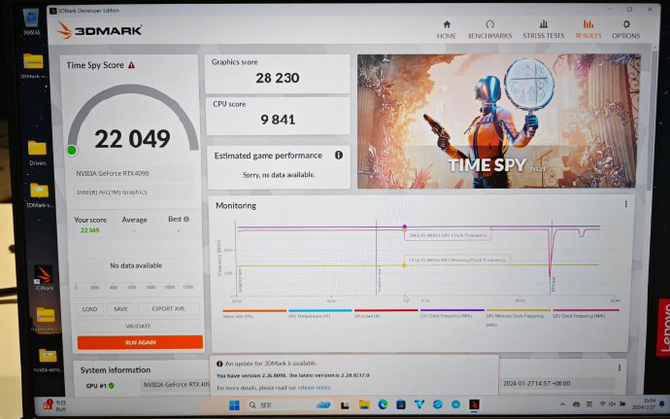This screenshot has width=670, height=419.
Task: Toggle the orange Frame rate legend item
Action: pyautogui.click(x=254, y=314)
